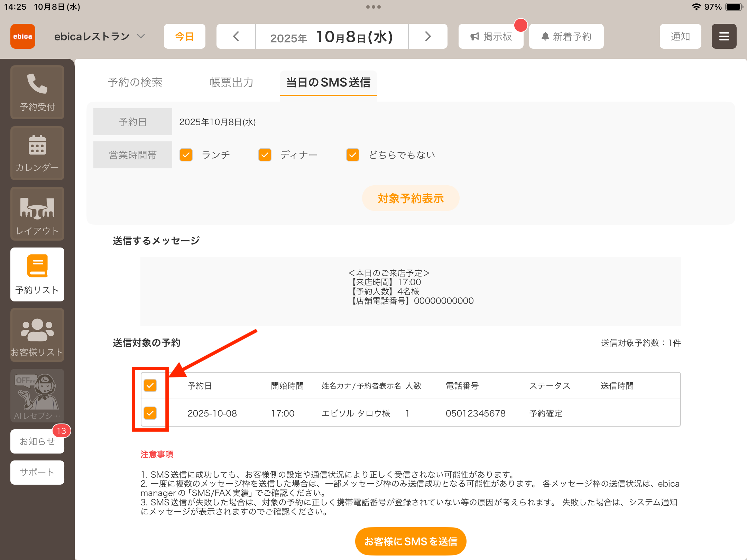Click the 注意事項 heading
The height and width of the screenshot is (560, 747).
point(157,454)
